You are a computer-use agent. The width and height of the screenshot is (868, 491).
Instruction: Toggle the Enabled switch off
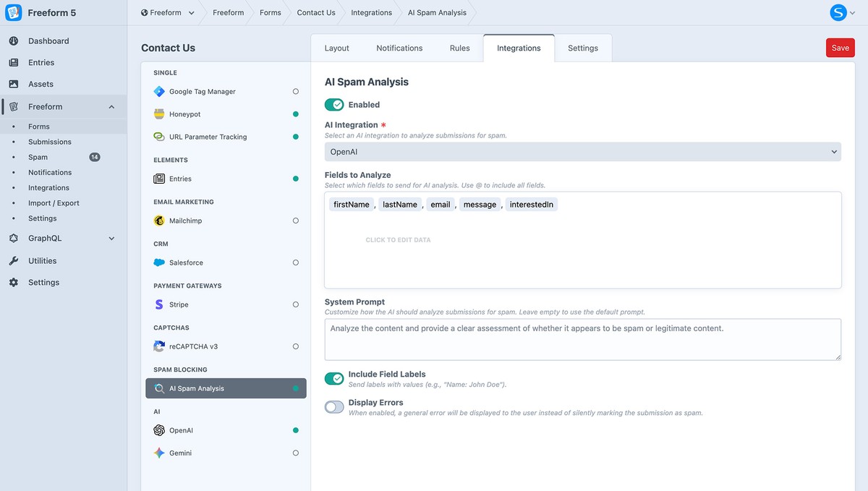point(334,105)
